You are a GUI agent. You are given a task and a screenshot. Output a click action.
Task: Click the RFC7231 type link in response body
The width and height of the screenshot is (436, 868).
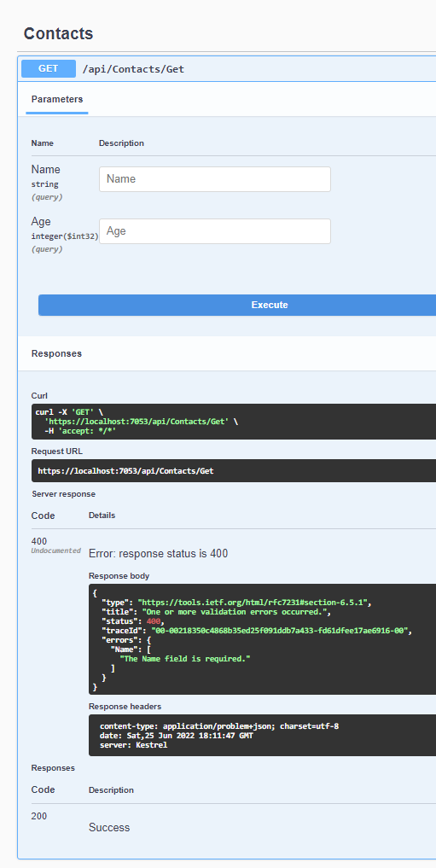point(253,603)
